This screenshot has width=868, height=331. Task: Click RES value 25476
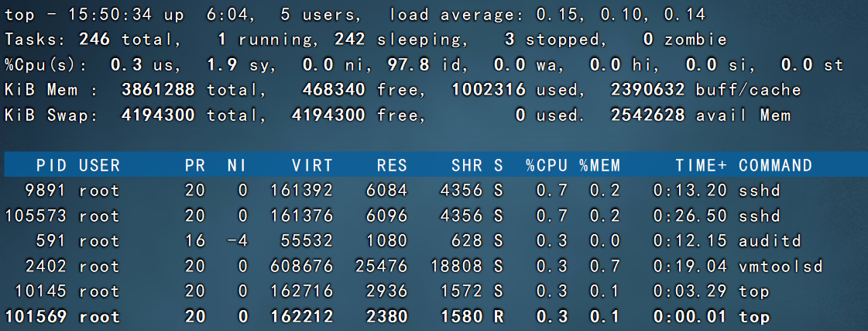click(x=382, y=266)
